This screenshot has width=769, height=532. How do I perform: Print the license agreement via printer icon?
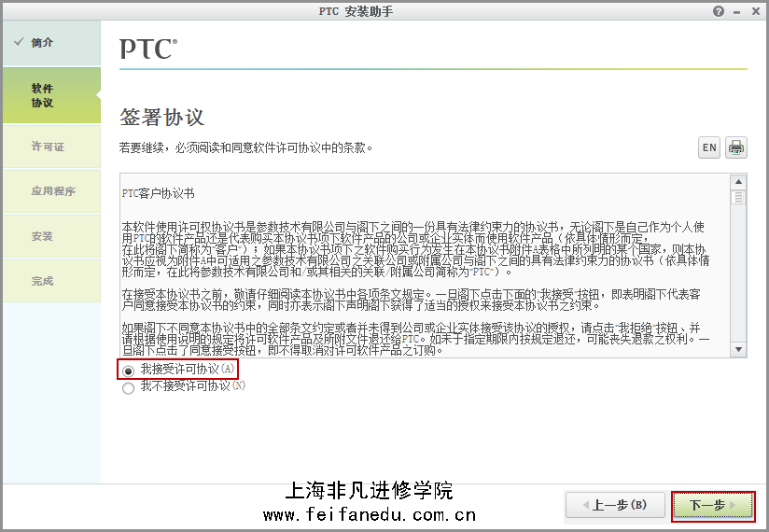pos(736,147)
